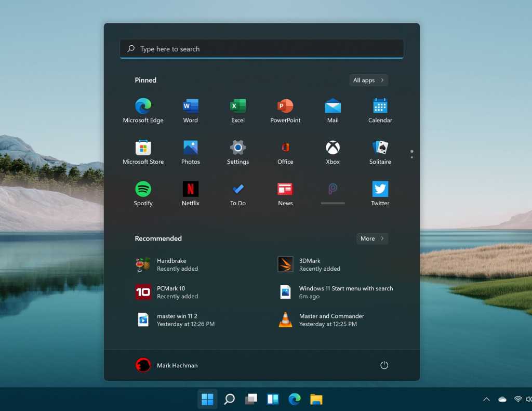Open Mark Hachman user account menu
532x411 pixels.
(166, 365)
